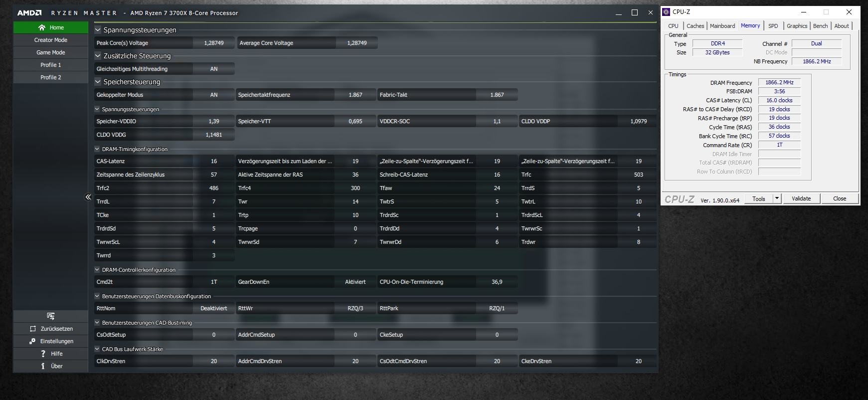Select the Memory tab in CPU-Z
868x400 pixels.
(x=750, y=25)
